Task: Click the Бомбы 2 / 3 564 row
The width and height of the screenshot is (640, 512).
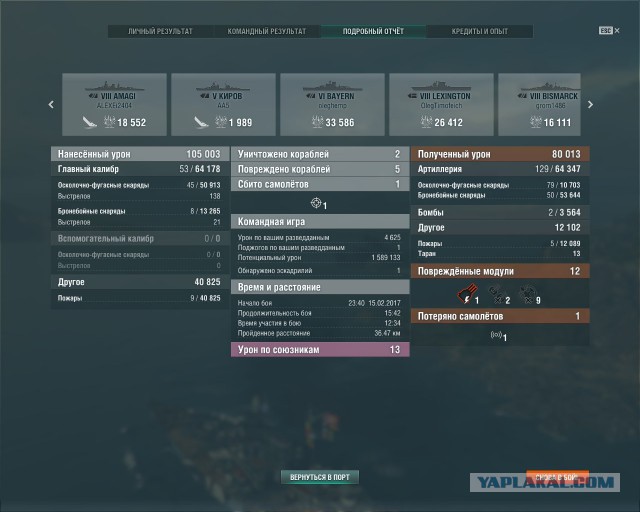Action: coord(500,212)
